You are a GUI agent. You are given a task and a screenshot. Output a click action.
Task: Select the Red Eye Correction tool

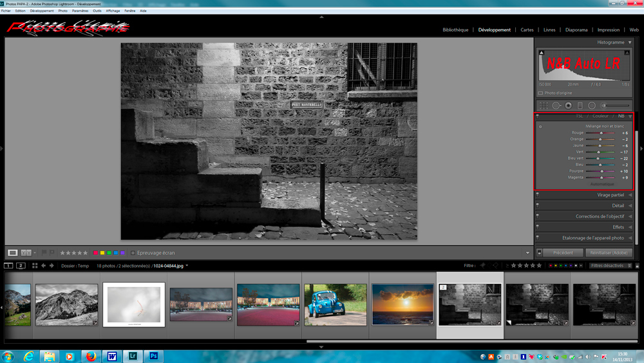(567, 106)
